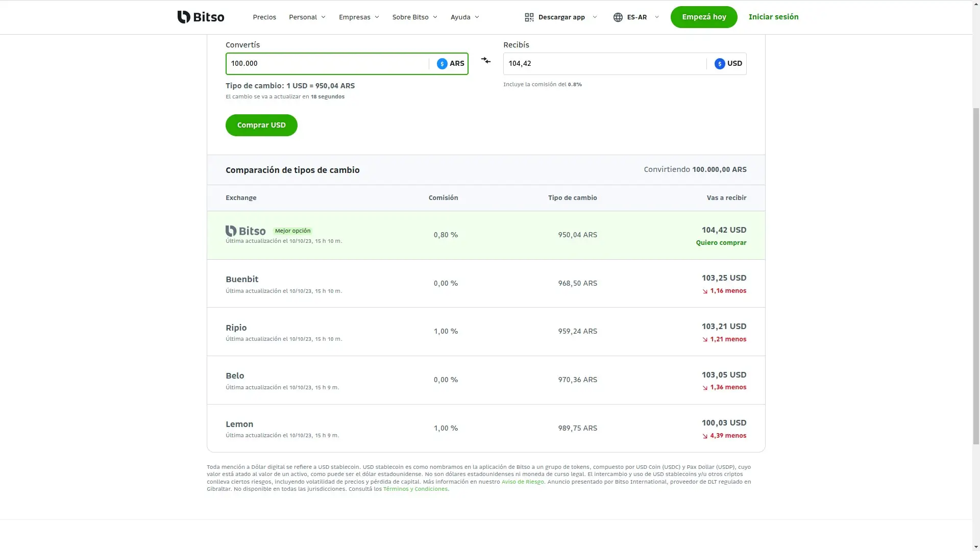Open the Aviso de Riesgo link

point(523,482)
